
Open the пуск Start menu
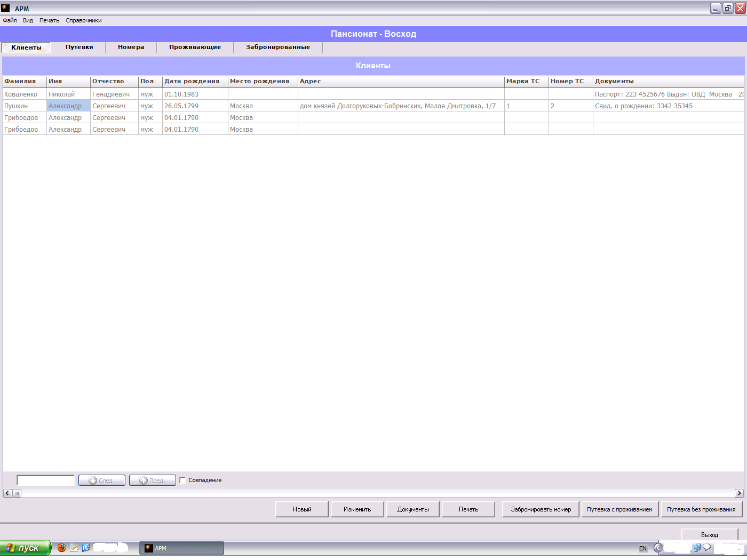click(25, 548)
